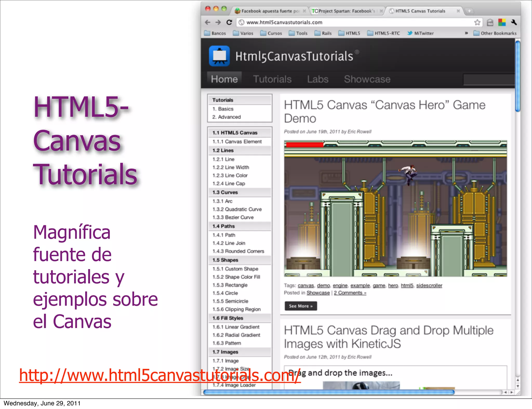Open the Showcase navigation item
The image size is (532, 409).
[367, 79]
